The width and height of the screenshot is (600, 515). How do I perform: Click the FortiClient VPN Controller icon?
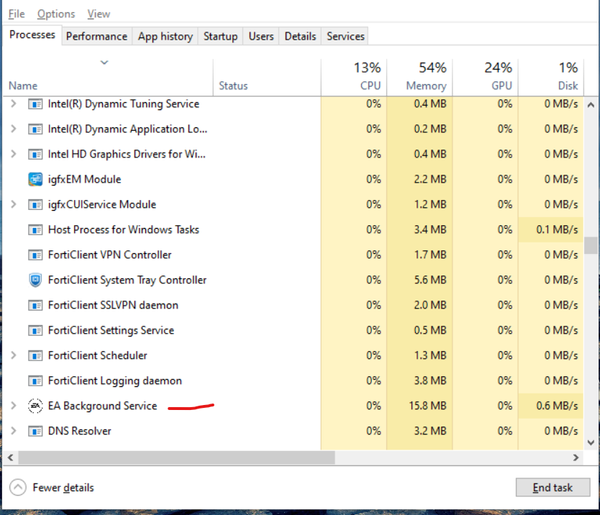tap(35, 255)
